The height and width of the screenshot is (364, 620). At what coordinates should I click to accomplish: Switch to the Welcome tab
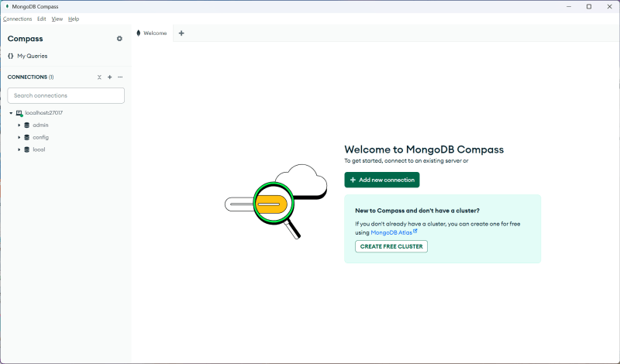point(152,33)
